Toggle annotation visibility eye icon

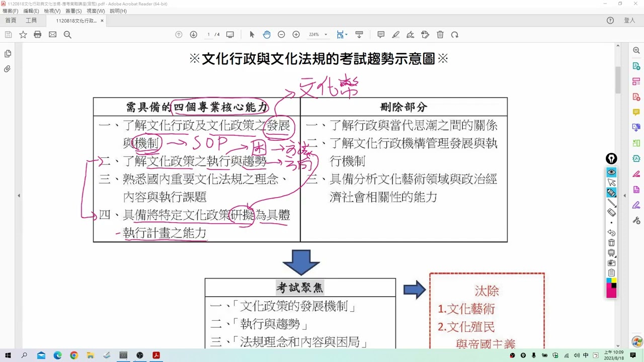(611, 172)
